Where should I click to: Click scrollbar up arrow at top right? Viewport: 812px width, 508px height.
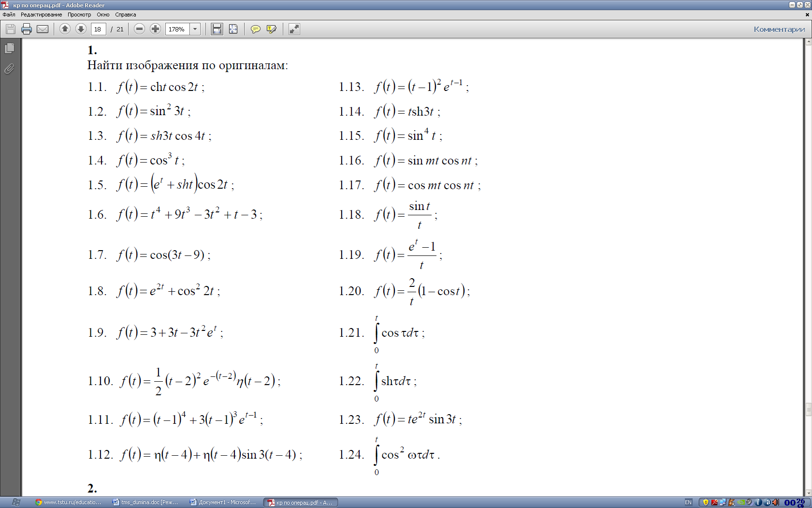(808, 42)
